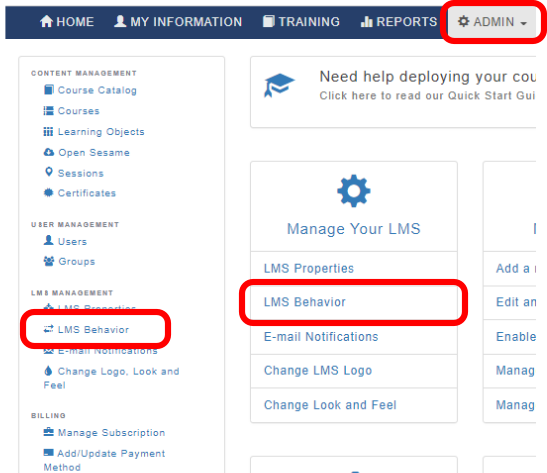This screenshot has width=547, height=473.
Task: Open the Quick Start Guide banner link
Action: [x=427, y=95]
